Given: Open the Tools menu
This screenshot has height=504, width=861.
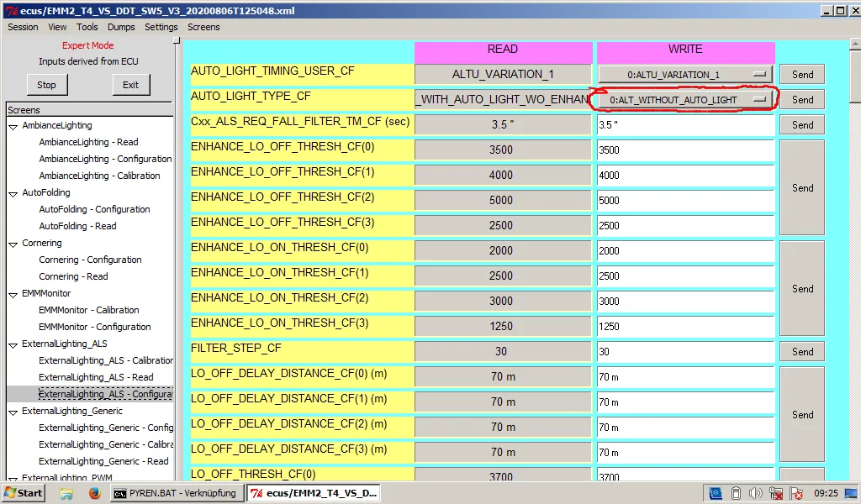Looking at the screenshot, I should click(x=87, y=27).
